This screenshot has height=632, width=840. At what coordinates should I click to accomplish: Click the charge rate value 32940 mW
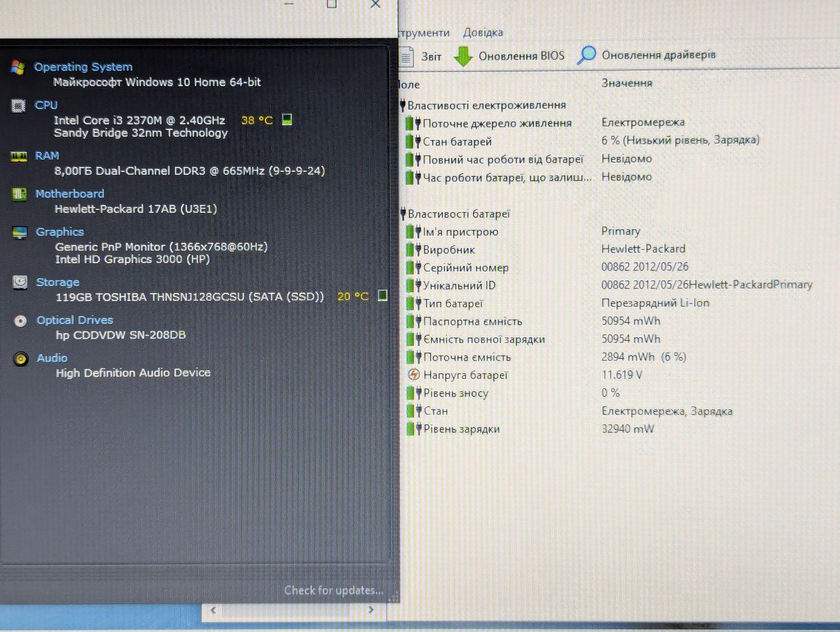[x=627, y=429]
